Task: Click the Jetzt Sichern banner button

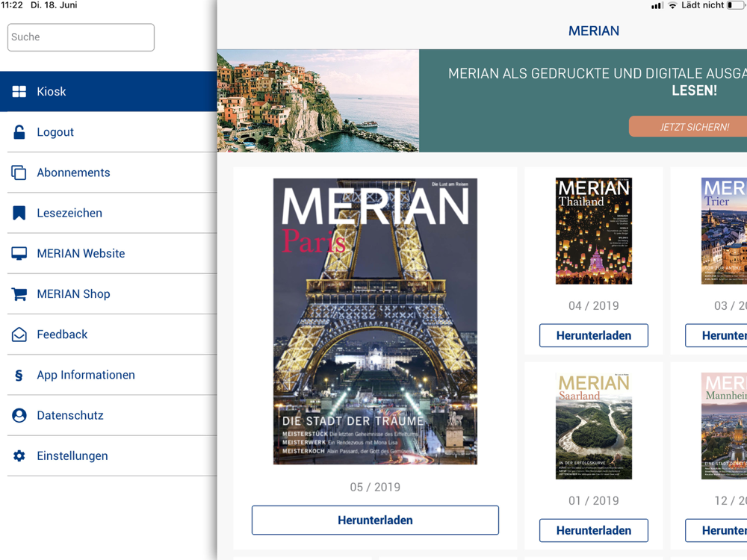Action: coord(689,127)
